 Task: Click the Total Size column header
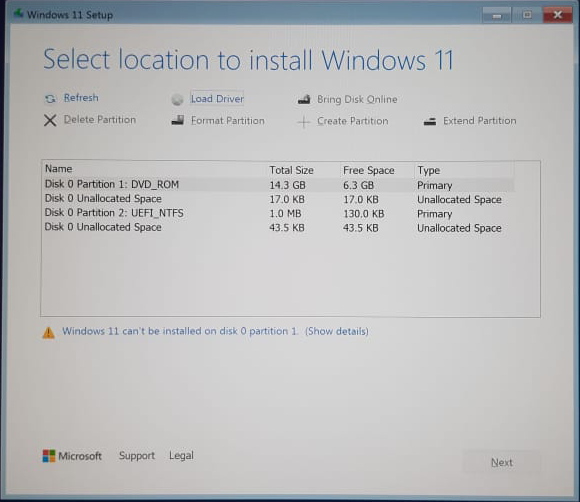click(291, 170)
